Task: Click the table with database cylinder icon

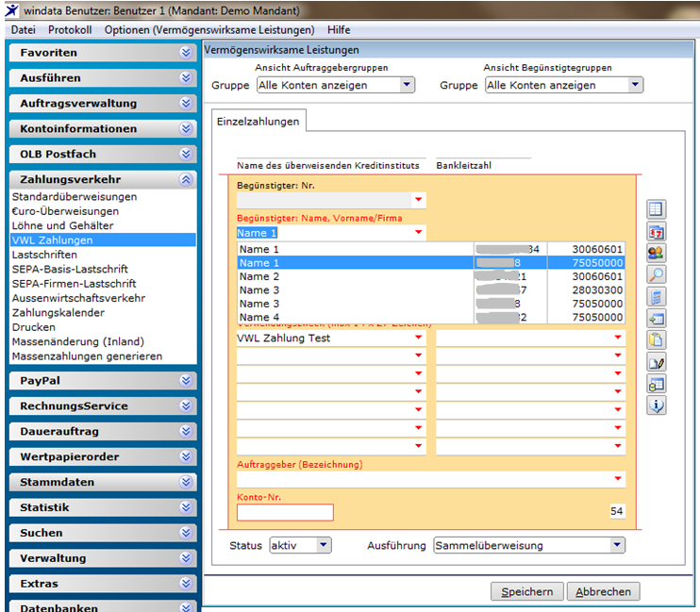Action: pyautogui.click(x=657, y=384)
